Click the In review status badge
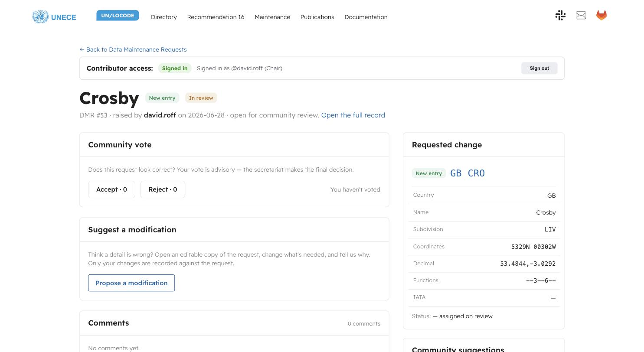 pyautogui.click(x=201, y=98)
